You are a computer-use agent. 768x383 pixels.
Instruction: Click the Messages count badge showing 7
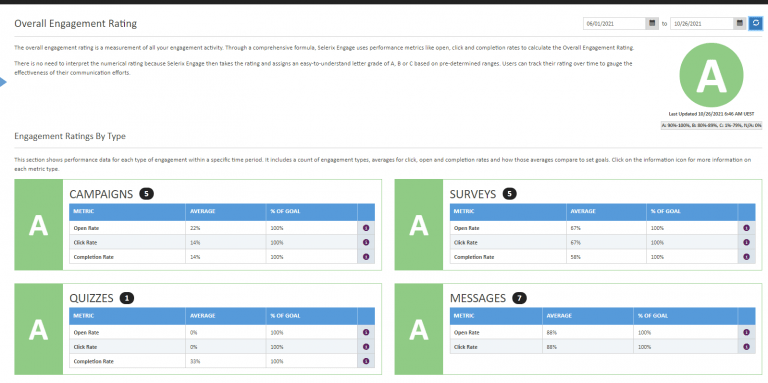coord(519,298)
